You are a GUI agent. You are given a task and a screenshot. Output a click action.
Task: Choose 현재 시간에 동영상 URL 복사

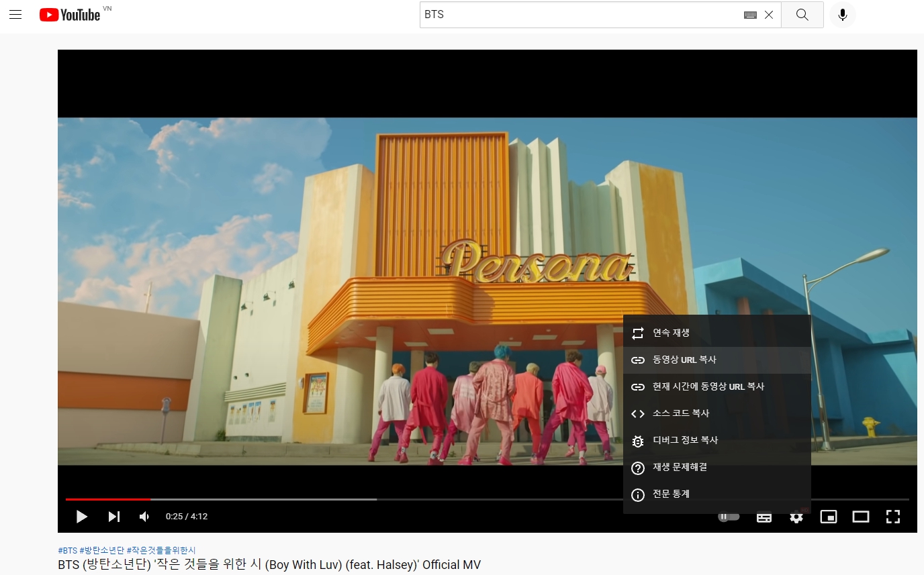[717, 386]
